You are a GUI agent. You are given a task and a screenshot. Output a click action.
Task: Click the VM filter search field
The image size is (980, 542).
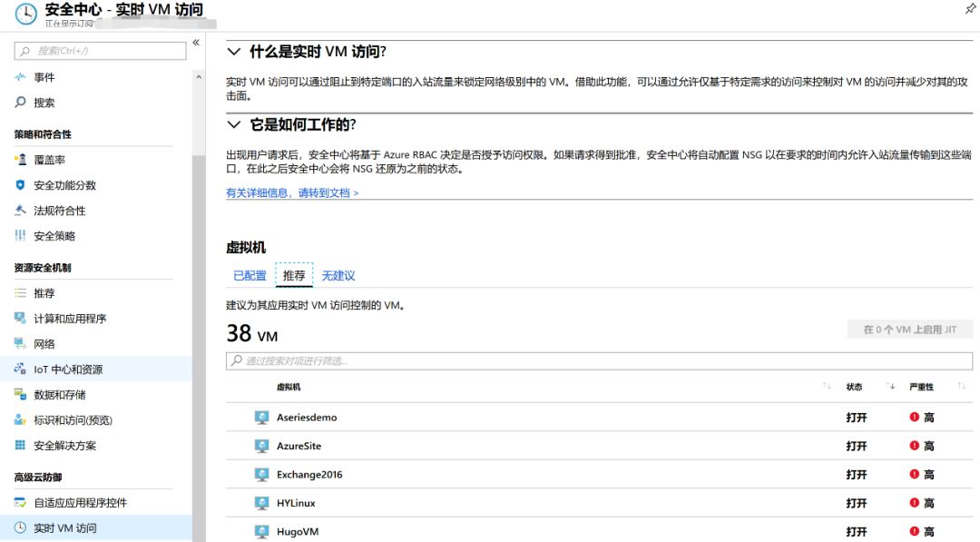(x=599, y=361)
